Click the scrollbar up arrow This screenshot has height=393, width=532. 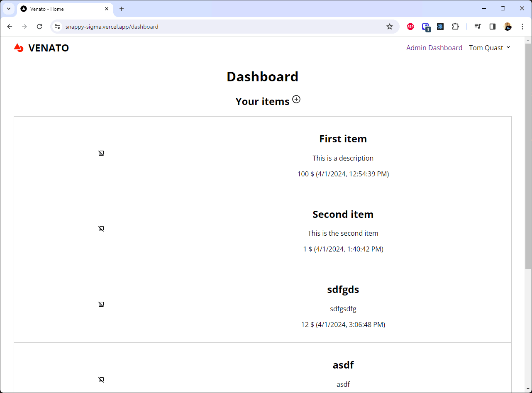pyautogui.click(x=528, y=40)
